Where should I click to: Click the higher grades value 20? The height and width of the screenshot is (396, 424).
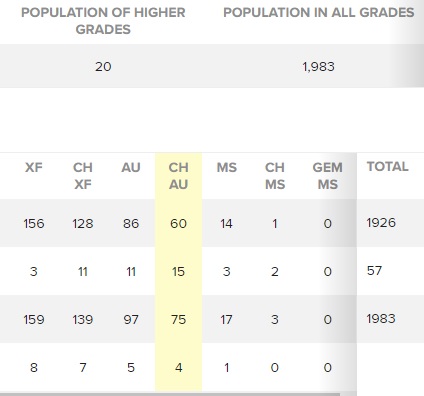click(x=103, y=67)
